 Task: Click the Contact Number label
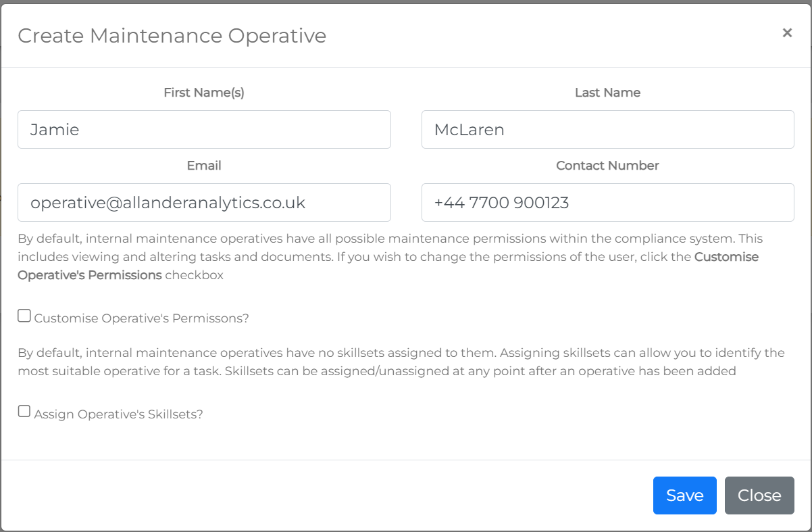(x=607, y=165)
